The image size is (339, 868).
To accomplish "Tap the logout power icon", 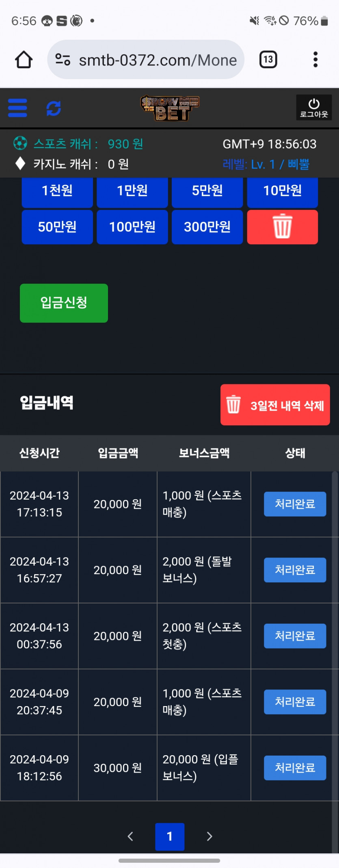I will coord(314,108).
